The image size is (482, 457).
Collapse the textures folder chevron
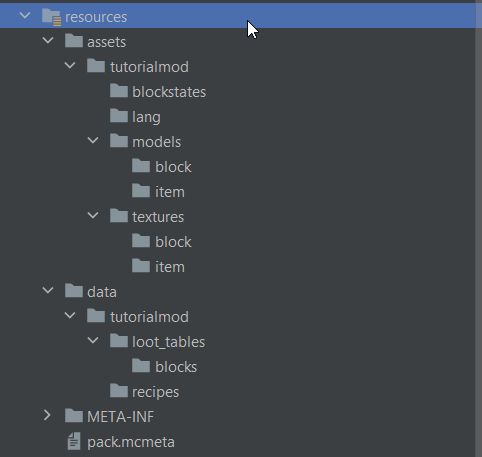click(x=93, y=215)
